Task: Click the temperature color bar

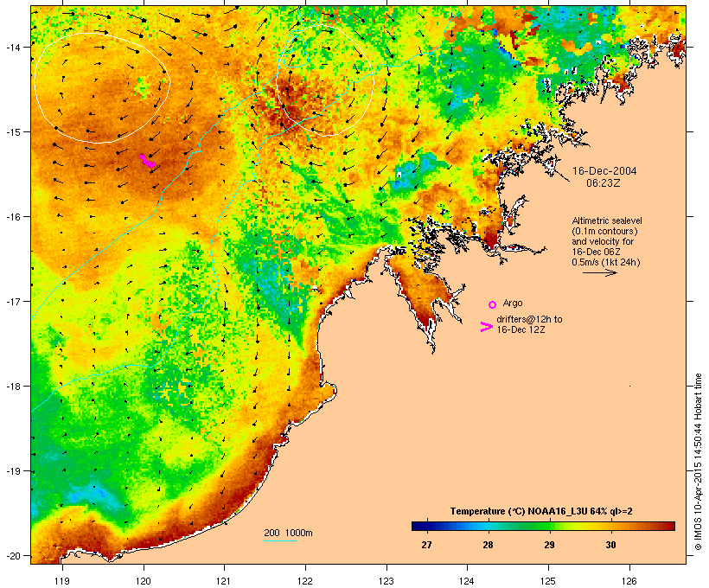Action: point(543,526)
